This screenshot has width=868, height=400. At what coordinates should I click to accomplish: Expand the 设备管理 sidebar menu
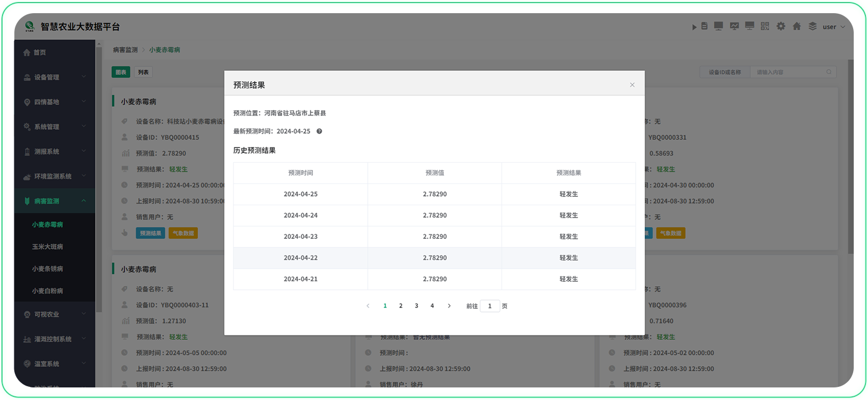coord(55,77)
